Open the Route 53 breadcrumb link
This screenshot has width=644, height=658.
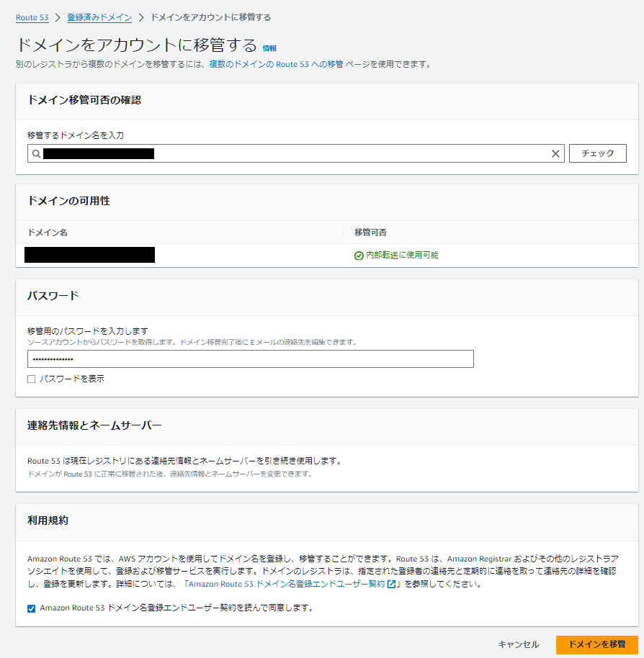32,16
